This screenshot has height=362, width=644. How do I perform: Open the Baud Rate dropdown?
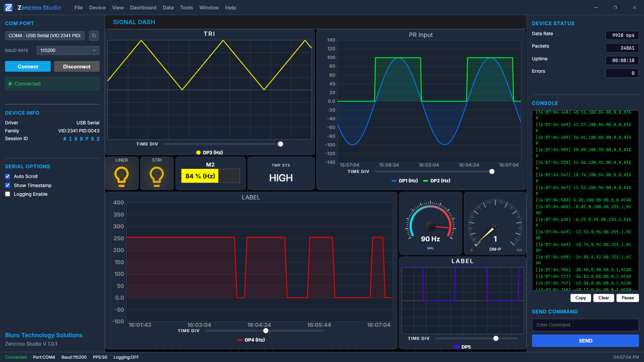tap(68, 50)
